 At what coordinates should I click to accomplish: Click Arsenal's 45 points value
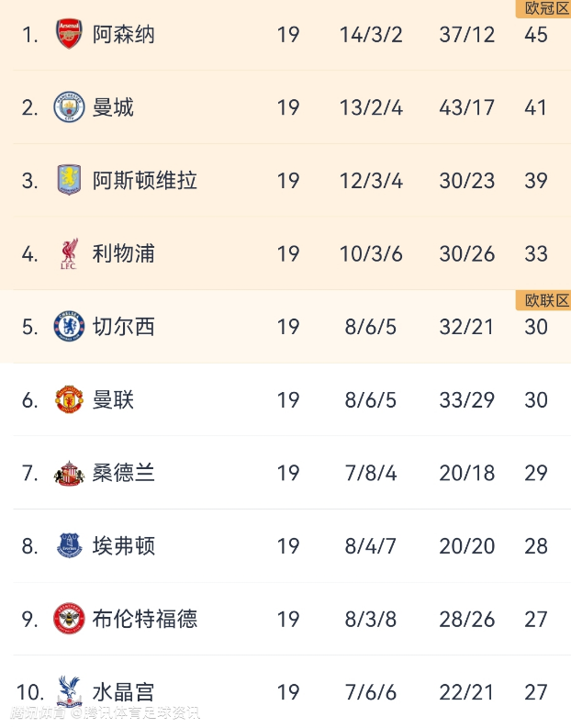tap(535, 35)
